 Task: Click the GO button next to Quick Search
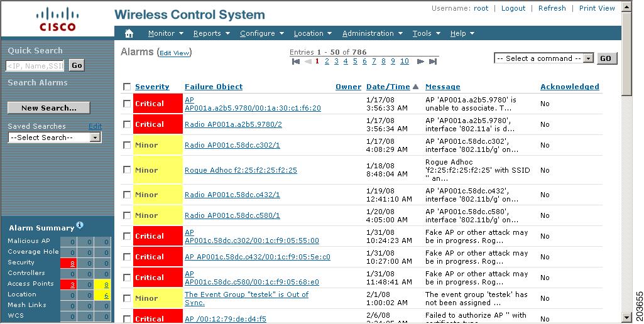click(77, 65)
